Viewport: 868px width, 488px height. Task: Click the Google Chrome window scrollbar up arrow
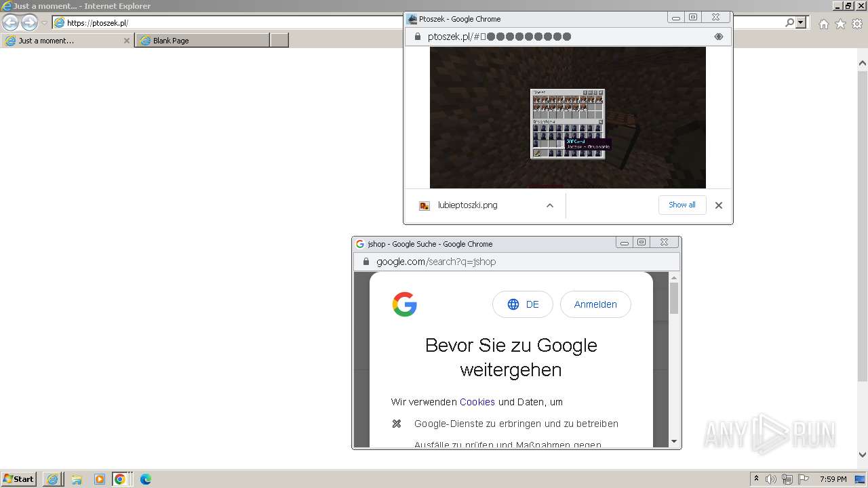pos(674,277)
